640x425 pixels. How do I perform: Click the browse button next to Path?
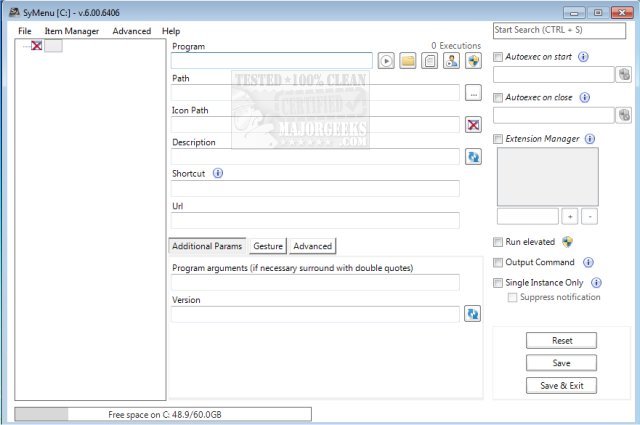point(473,93)
